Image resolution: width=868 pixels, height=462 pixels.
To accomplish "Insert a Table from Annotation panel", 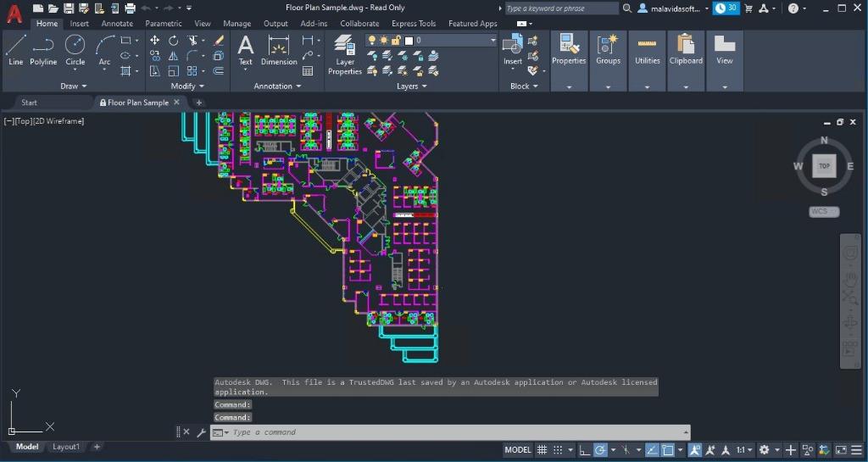I will 308,71.
